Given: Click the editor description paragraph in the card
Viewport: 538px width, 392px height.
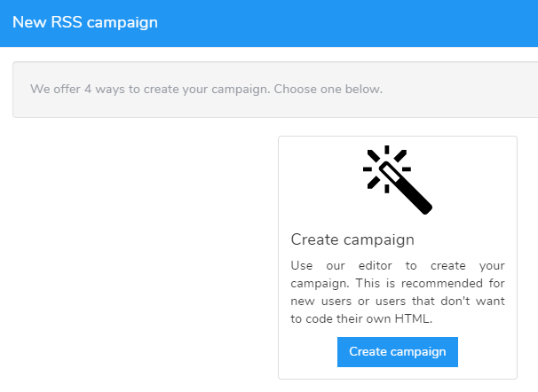Looking at the screenshot, I should tap(398, 293).
